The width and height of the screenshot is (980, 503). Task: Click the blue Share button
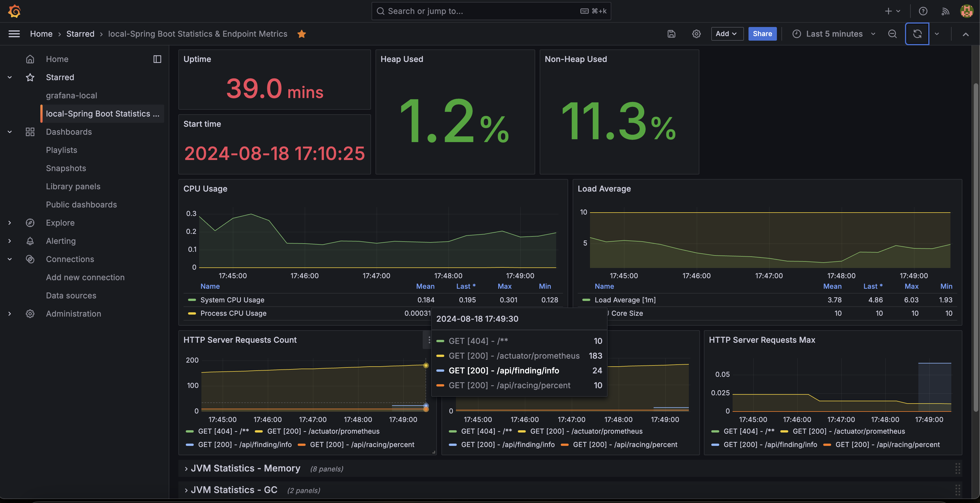[762, 34]
